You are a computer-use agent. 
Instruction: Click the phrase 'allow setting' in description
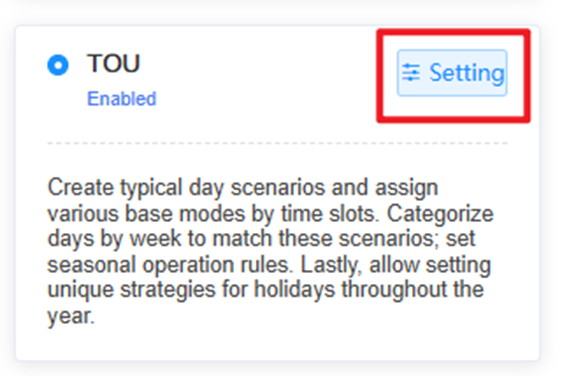pos(430,265)
